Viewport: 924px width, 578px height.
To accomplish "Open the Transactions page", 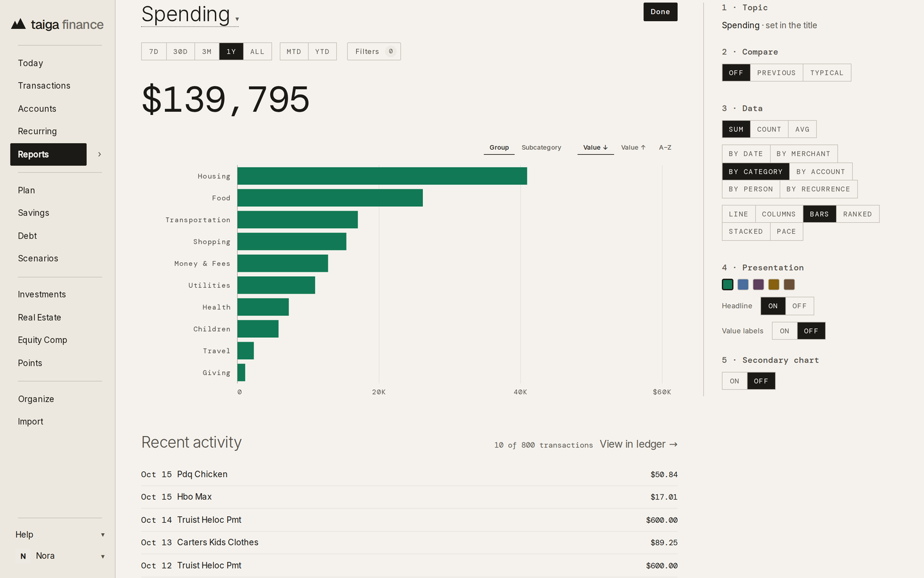I will pyautogui.click(x=44, y=85).
